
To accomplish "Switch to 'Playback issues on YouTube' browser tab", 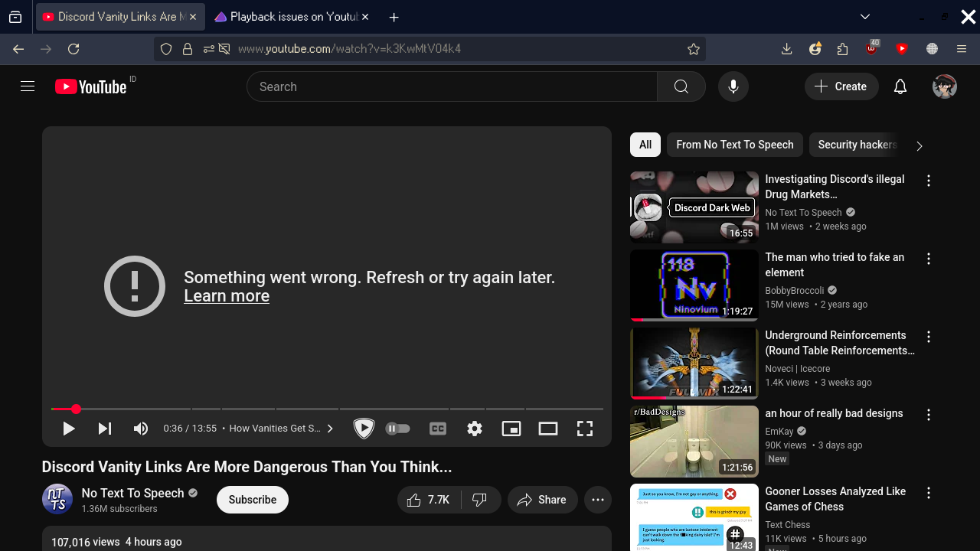I will point(291,17).
